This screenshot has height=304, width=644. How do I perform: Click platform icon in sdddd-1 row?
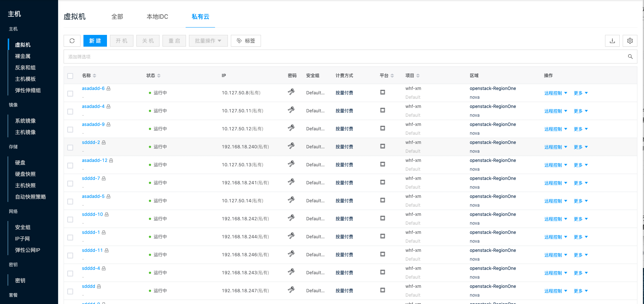tap(383, 236)
